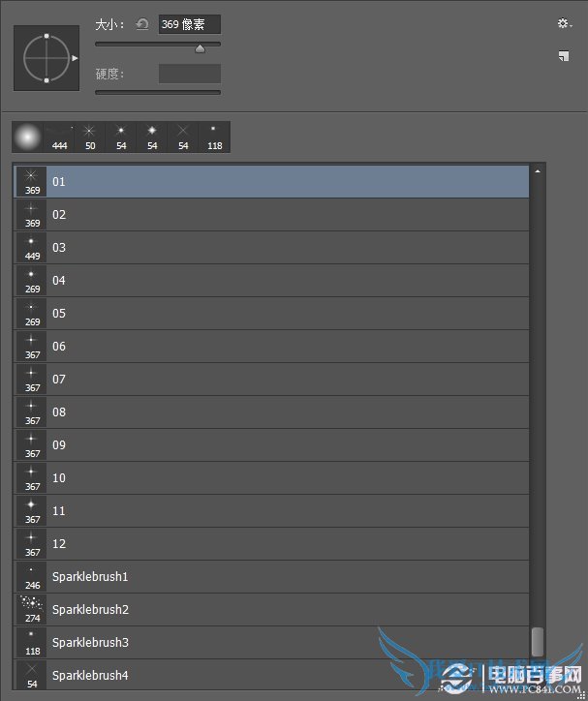Select brush preset 08
The width and height of the screenshot is (588, 701).
pos(272,412)
